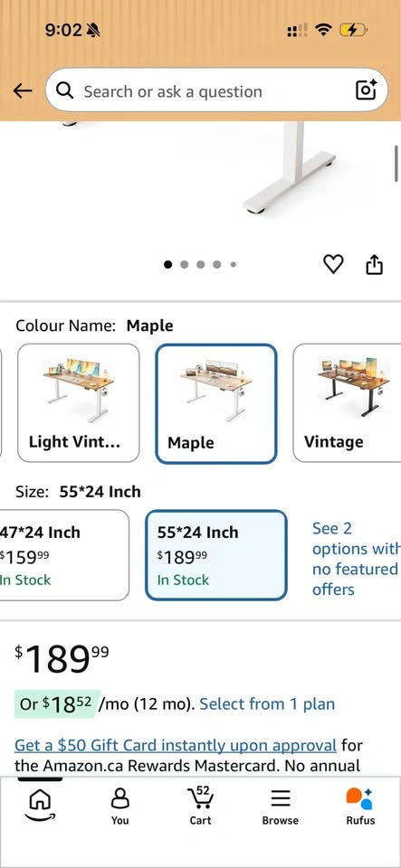Tap the back arrow icon
This screenshot has width=401, height=868.
pos(22,91)
